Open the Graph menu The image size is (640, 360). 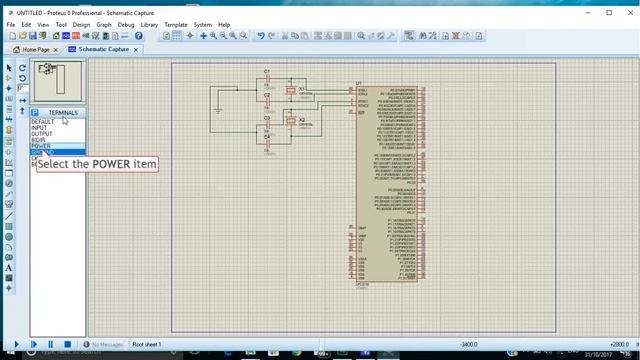[104, 24]
